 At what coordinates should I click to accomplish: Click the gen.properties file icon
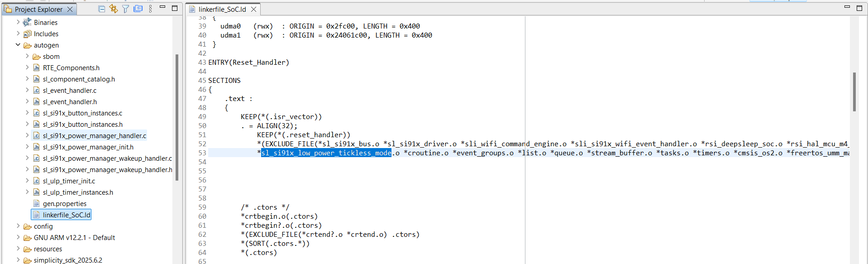(36, 204)
